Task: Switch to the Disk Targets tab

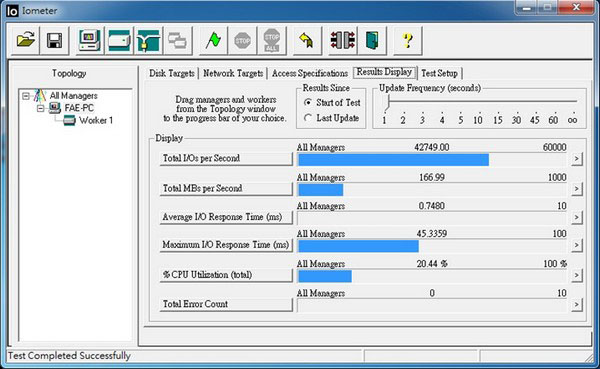Action: tap(172, 73)
